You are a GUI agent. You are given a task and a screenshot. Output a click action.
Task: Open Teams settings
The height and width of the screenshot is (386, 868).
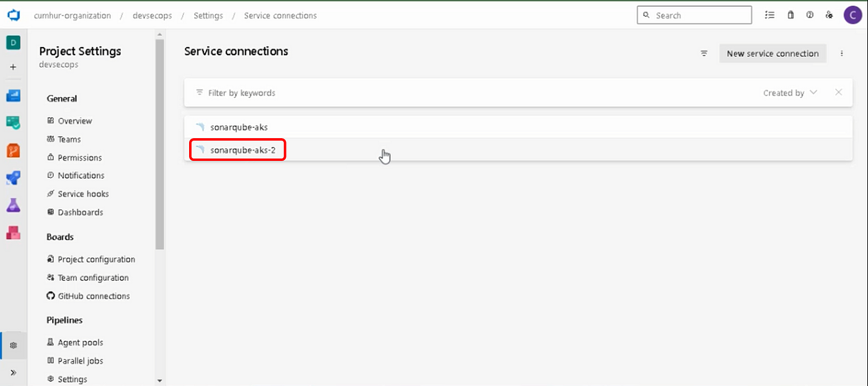(64, 139)
